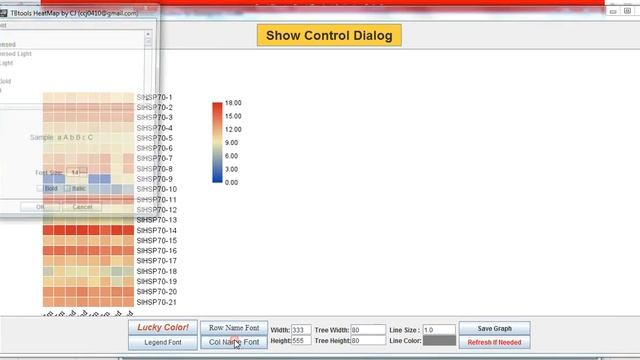Click row label SlHSP70-10
Viewport: 640px width, 360px height.
point(156,189)
